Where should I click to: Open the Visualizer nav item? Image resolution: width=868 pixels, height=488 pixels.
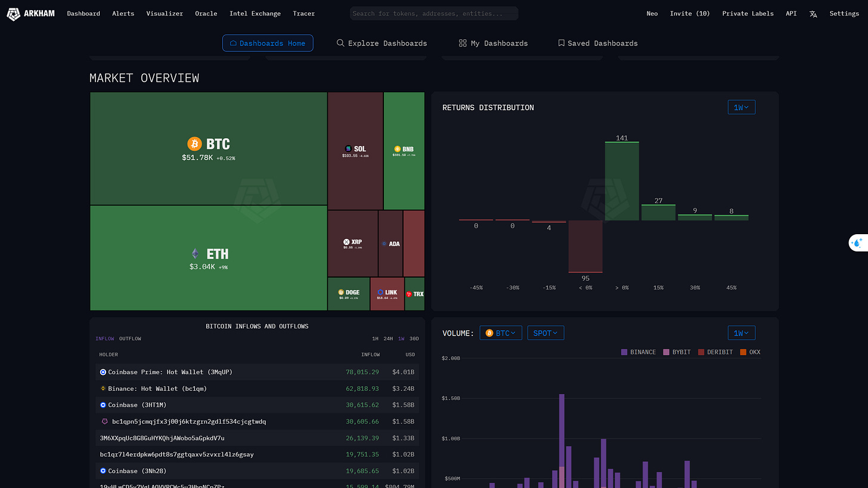(x=165, y=13)
